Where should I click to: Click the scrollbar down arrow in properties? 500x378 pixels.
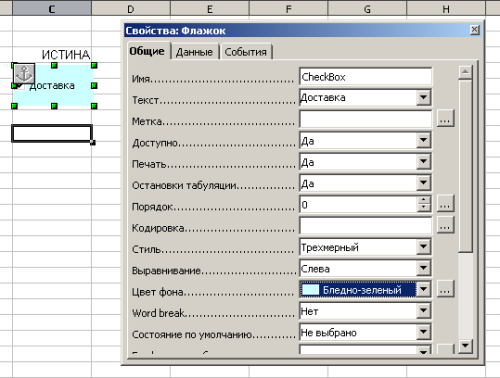tap(465, 346)
